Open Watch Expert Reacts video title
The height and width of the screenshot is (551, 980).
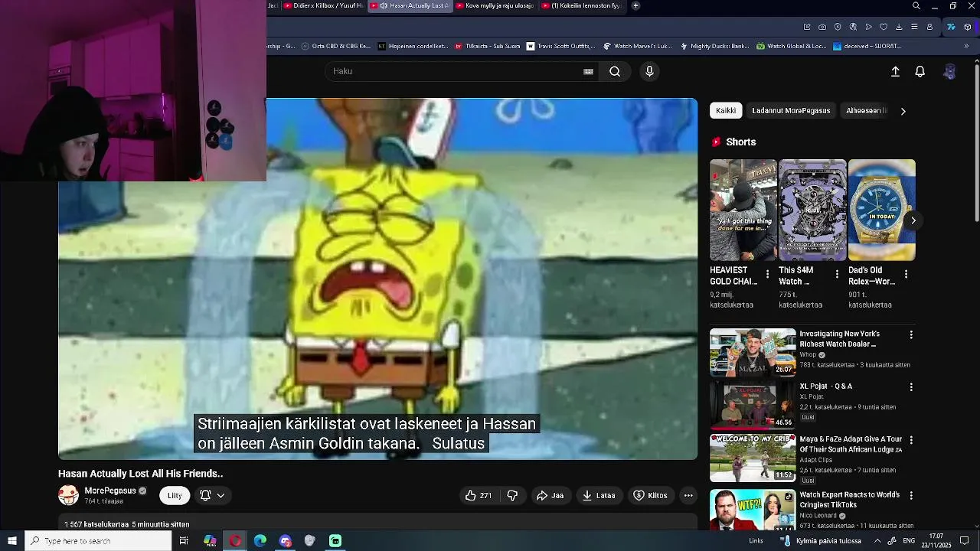[x=849, y=500]
